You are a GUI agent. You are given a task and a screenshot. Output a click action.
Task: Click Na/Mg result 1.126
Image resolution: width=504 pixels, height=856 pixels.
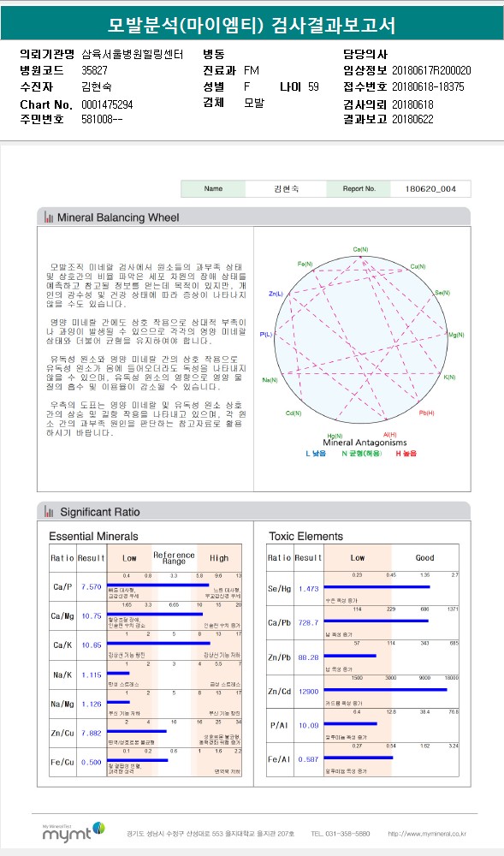tap(91, 704)
